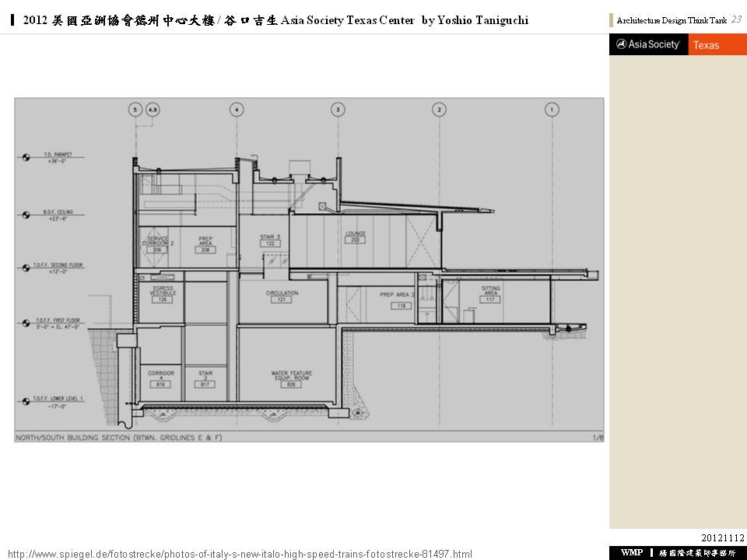This screenshot has height=560, width=747.
Task: Click the Circulation 121 room label
Action: point(282,296)
